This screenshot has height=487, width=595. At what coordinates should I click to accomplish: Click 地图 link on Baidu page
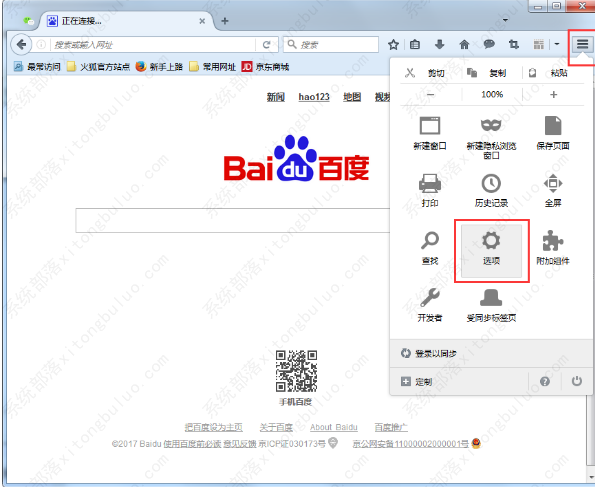pos(352,97)
